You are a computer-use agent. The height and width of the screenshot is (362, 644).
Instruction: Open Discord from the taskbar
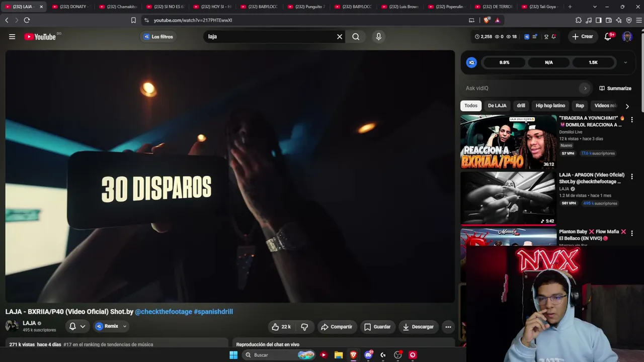(x=368, y=355)
